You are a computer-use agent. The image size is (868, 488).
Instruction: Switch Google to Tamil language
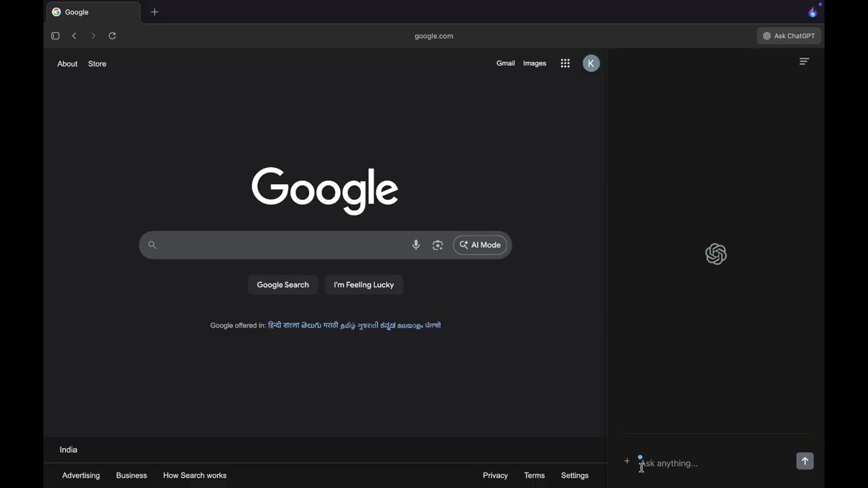[348, 325]
